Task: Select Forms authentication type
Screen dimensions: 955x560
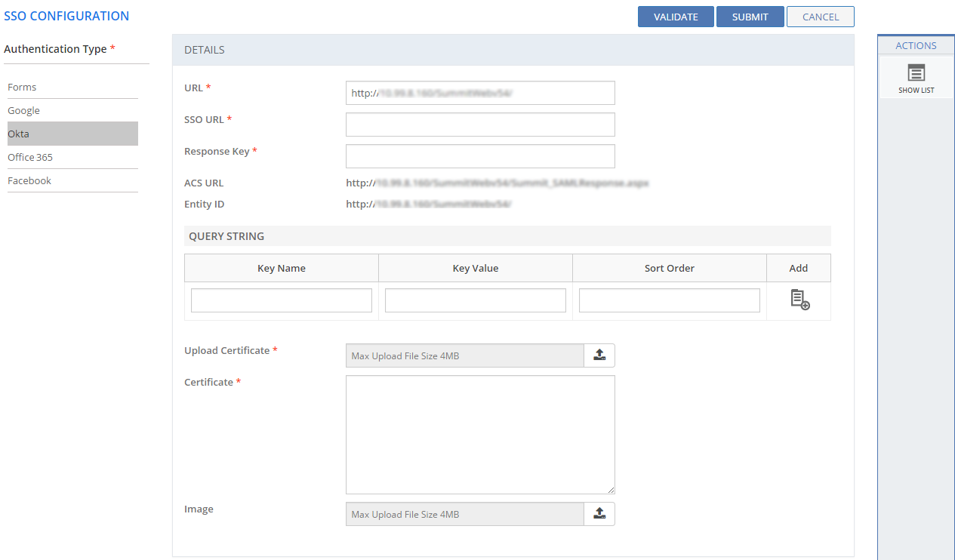Action: pos(23,88)
